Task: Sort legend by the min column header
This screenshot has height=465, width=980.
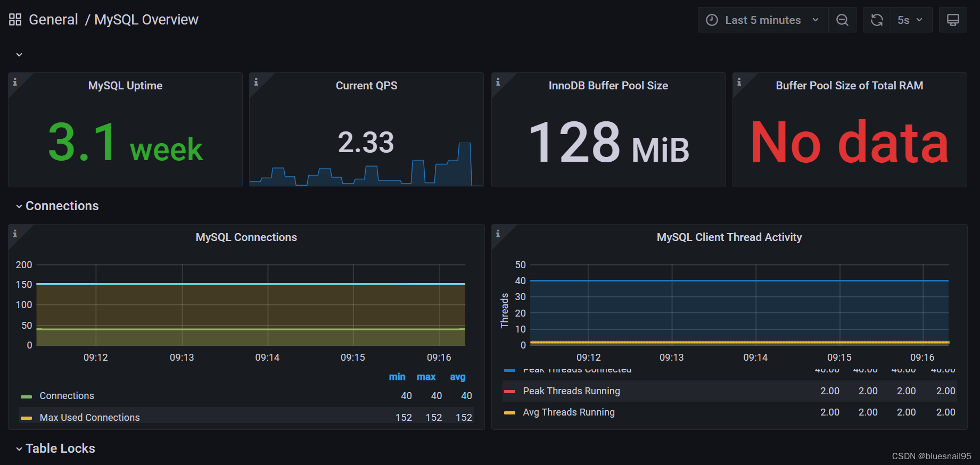Action: [x=397, y=377]
